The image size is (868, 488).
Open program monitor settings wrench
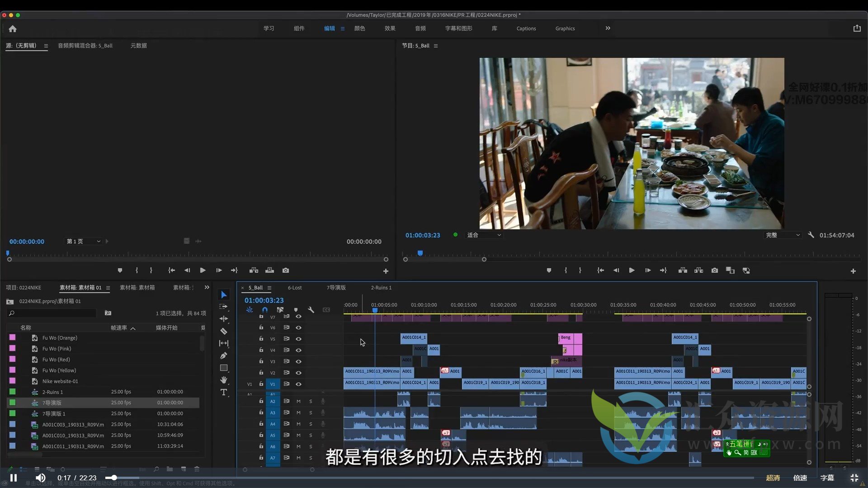(811, 235)
